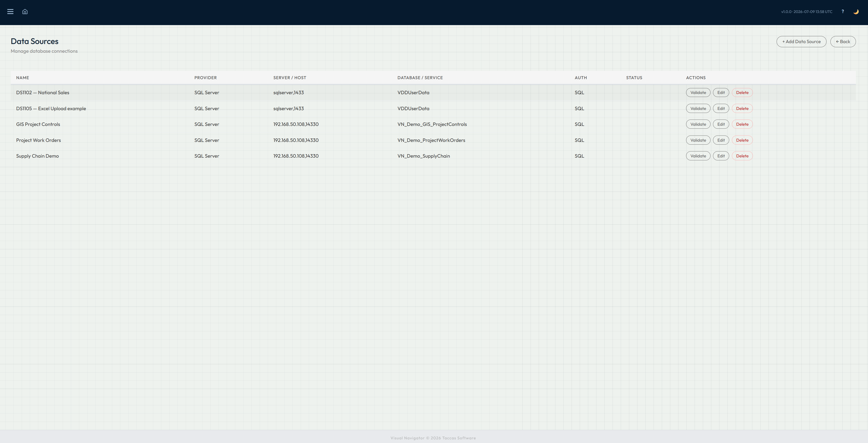Click SQL auth value in GIS Project Controls row

579,124
